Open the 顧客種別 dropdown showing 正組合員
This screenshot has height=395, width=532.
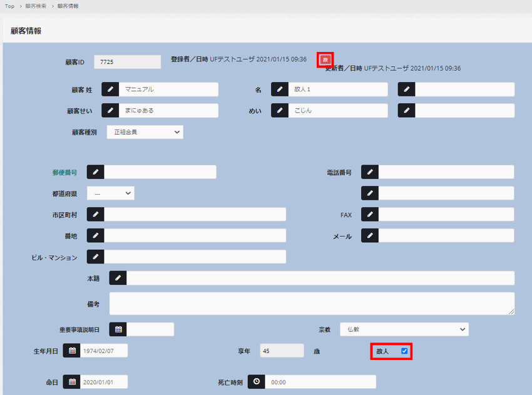[145, 132]
